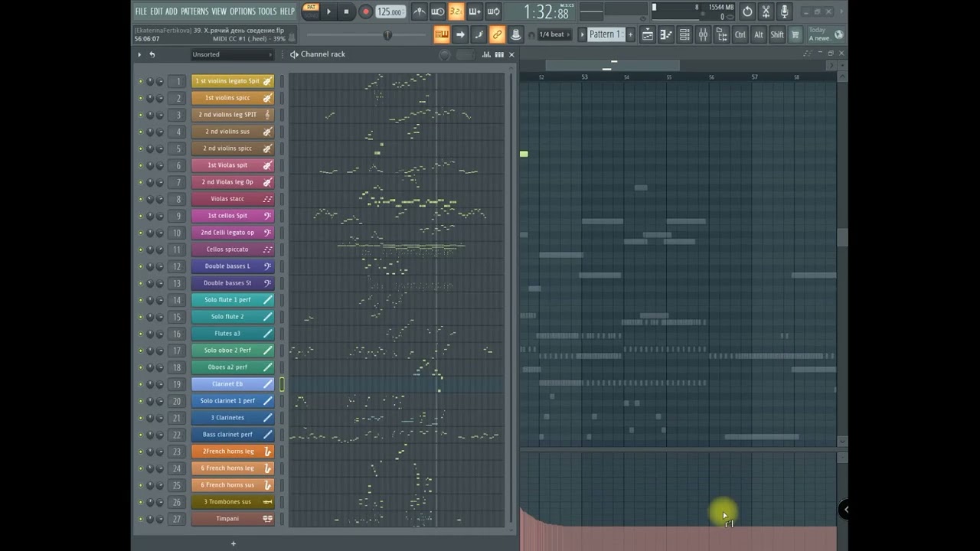
Task: Toggle the link (chain) snap icon
Action: tap(497, 34)
